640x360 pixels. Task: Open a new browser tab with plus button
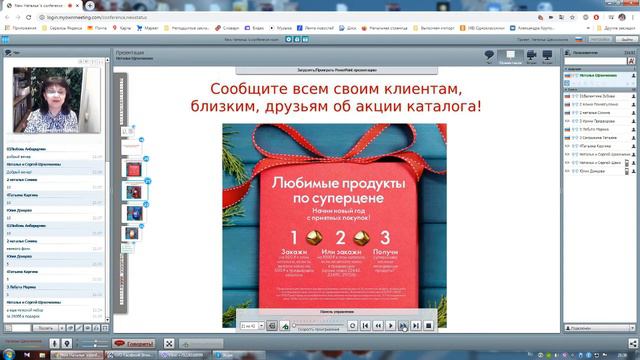90,6
